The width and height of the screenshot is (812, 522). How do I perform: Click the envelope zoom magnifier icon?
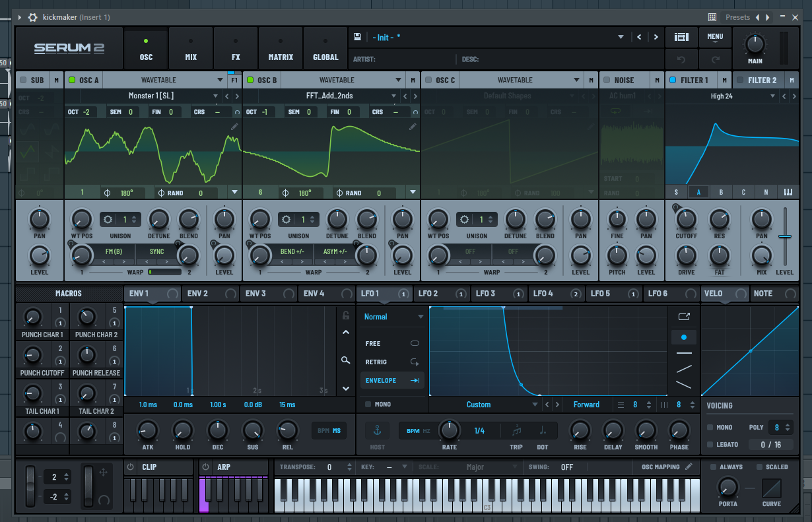345,360
